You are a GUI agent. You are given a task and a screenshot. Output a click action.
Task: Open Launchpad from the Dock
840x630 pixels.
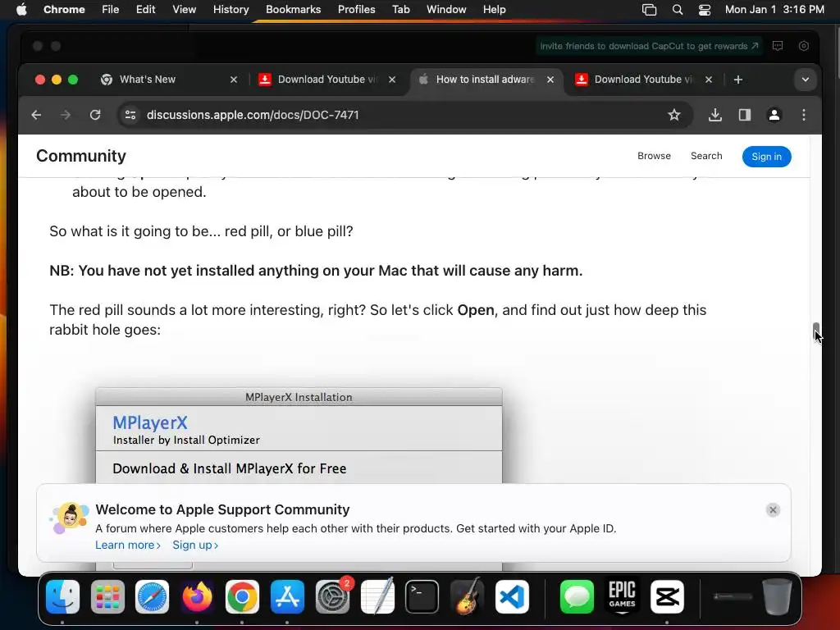coord(107,597)
